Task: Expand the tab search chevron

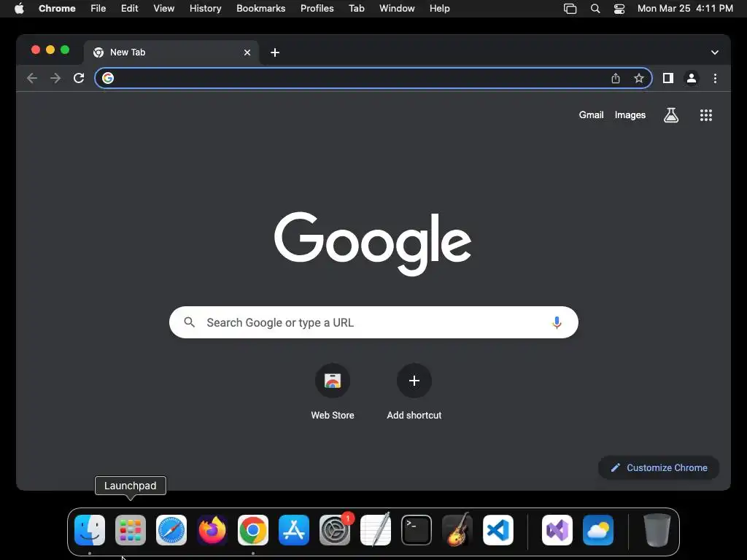Action: click(x=714, y=52)
